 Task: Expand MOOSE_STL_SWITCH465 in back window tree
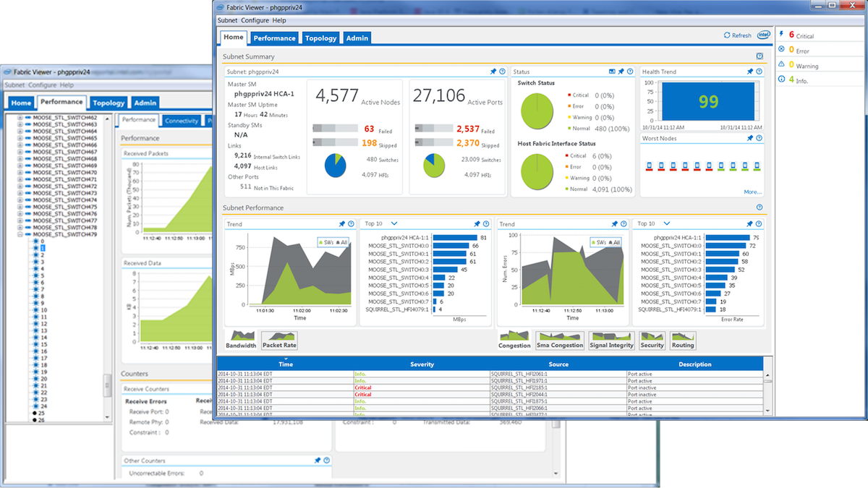tap(20, 138)
